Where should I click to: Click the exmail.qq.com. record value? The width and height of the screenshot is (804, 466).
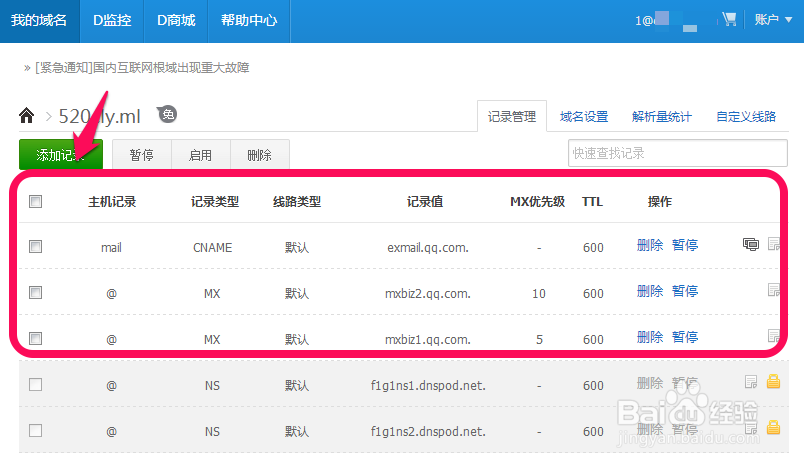coord(428,248)
